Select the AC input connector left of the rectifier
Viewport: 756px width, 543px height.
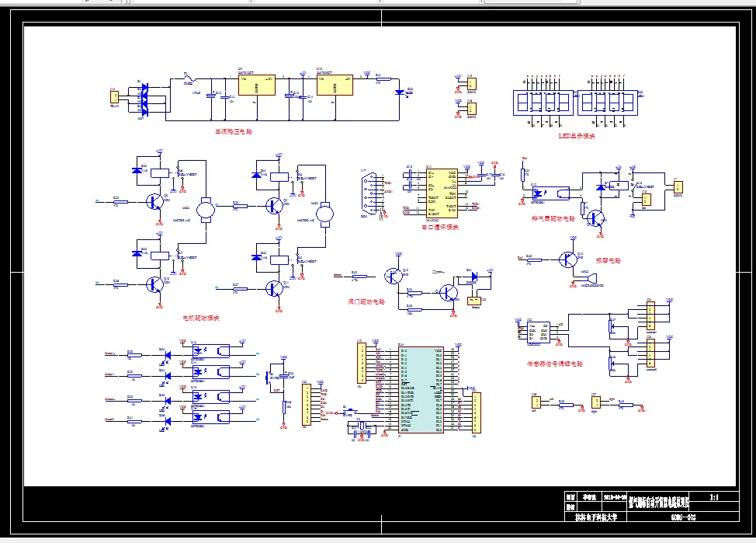point(114,97)
